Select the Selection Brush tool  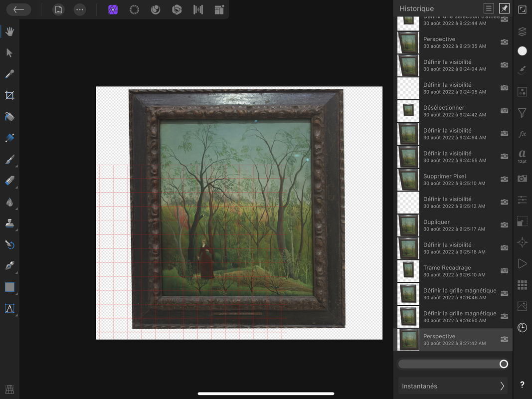point(9,138)
